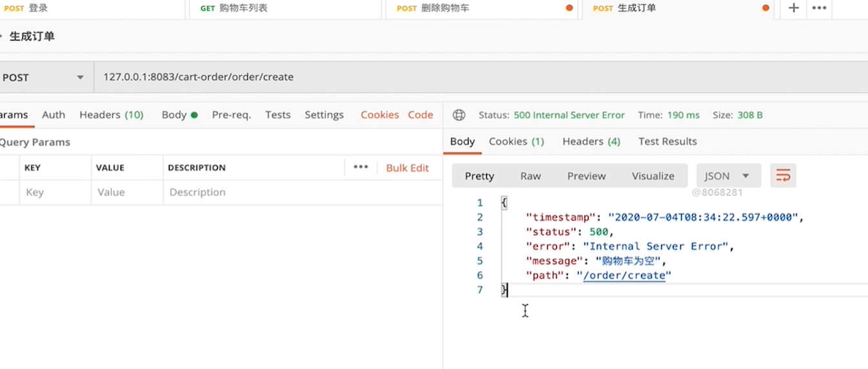
Task: Toggle the response word wrap icon
Action: [783, 176]
